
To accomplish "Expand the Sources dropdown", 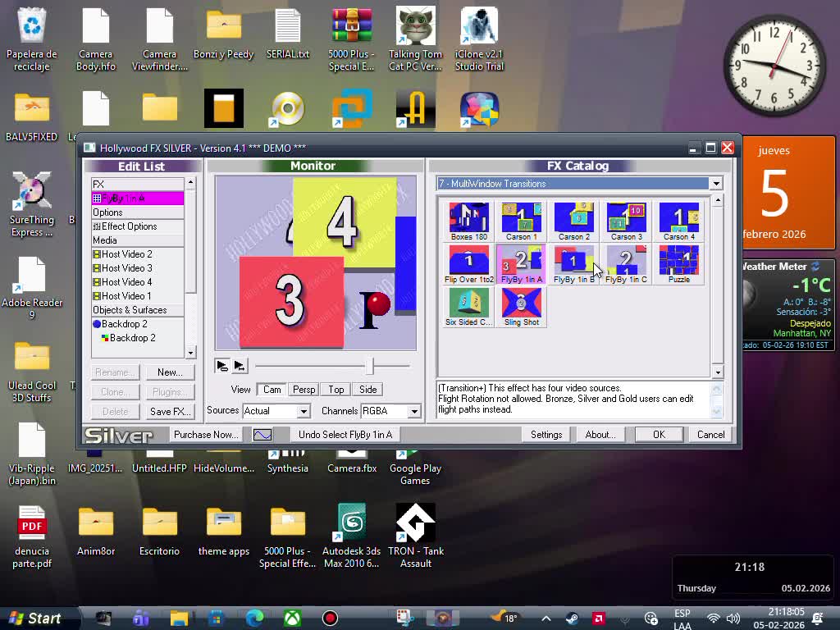I will tap(303, 411).
